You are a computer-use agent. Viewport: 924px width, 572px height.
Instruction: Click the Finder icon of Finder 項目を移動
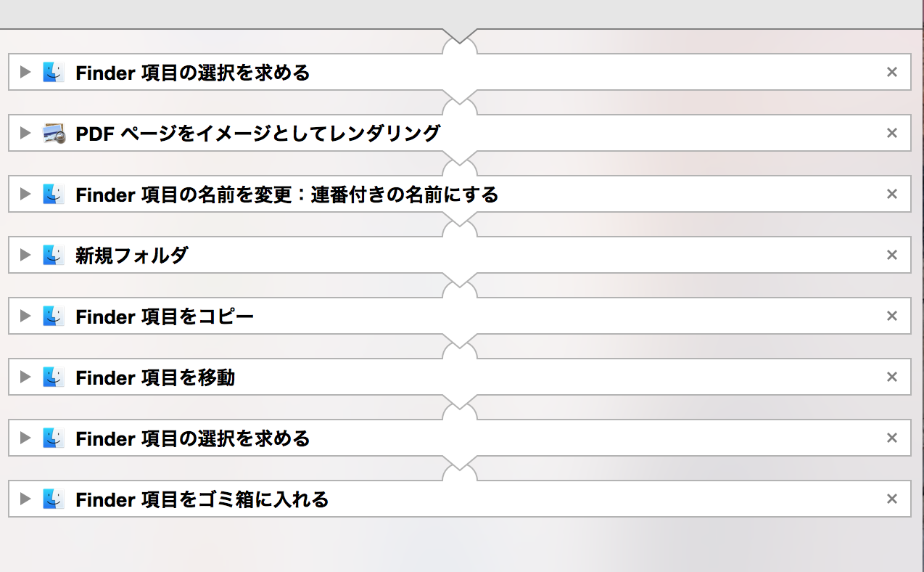54,377
